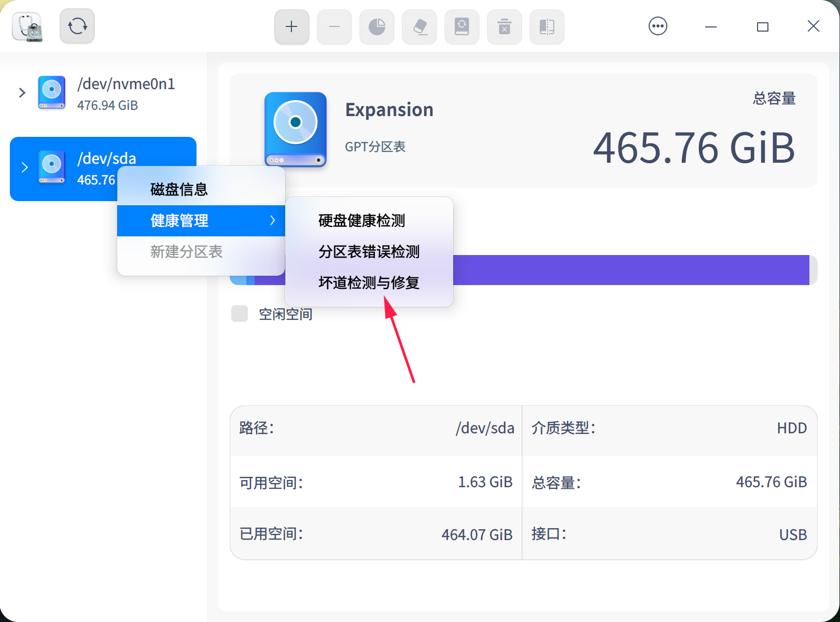The height and width of the screenshot is (622, 840).
Task: Click the trash-can toolbar button
Action: pyautogui.click(x=505, y=26)
